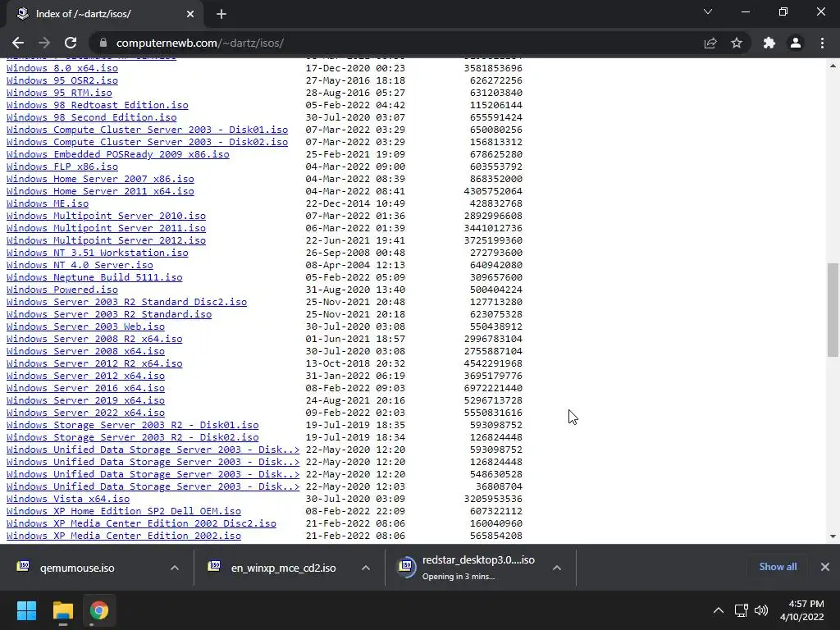Download Windows FLP x86.iso
Image resolution: width=840 pixels, height=630 pixels.
point(62,167)
